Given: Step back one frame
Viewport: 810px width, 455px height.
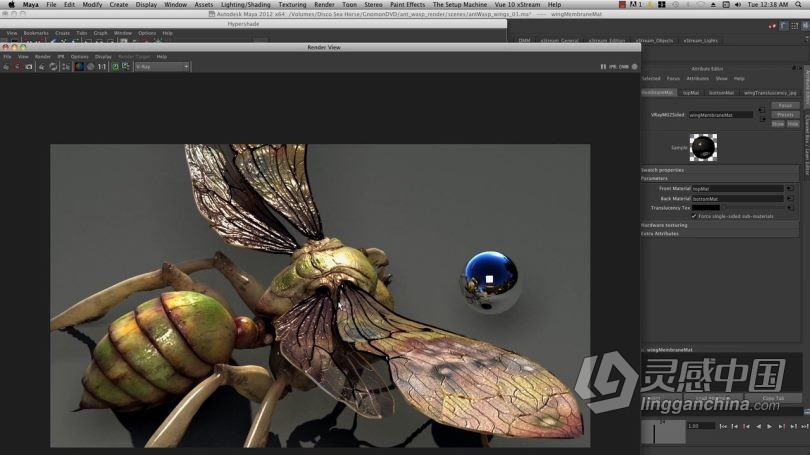Looking at the screenshot, I should pyautogui.click(x=735, y=426).
